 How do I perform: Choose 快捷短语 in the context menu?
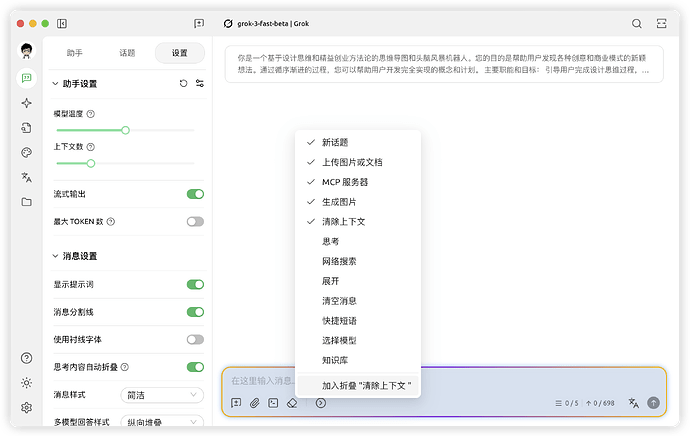358,320
